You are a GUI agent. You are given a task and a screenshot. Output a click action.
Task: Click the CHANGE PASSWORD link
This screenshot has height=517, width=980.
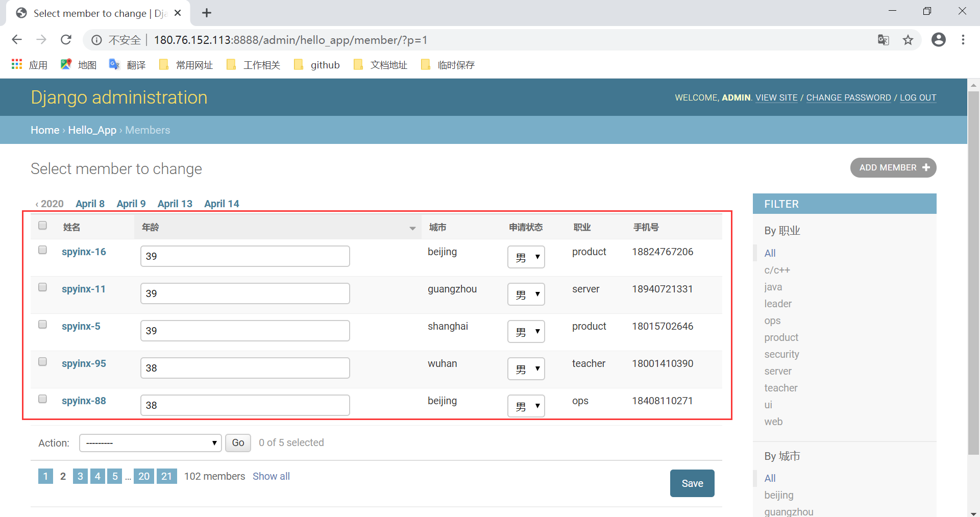pos(848,97)
